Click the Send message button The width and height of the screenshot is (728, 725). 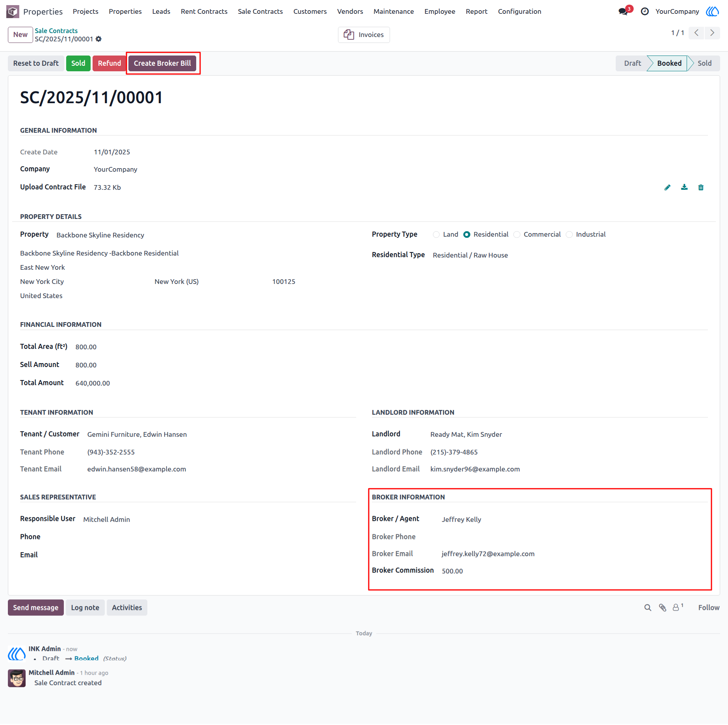[x=35, y=608]
